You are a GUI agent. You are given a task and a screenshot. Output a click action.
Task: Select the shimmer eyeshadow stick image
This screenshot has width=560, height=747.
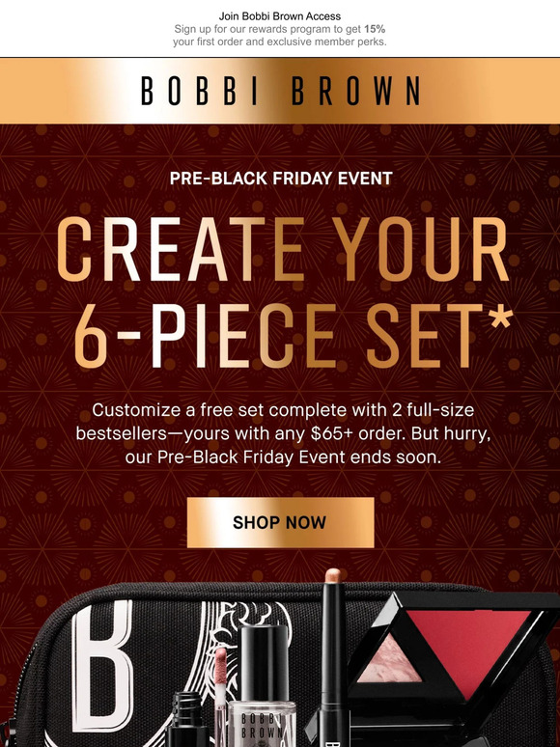coord(332,657)
